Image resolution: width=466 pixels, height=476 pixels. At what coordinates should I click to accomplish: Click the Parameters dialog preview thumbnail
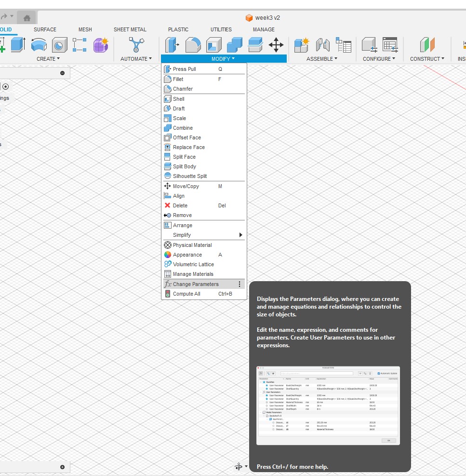click(x=328, y=406)
